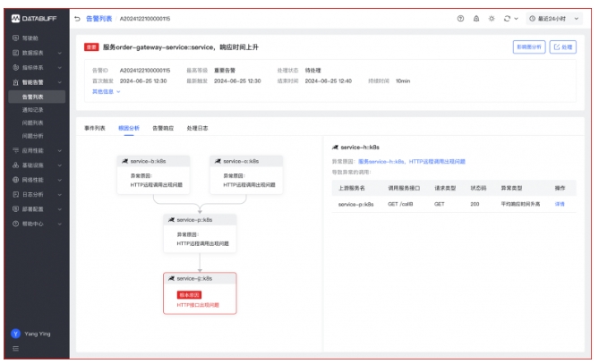
Task: Click the 处理 button
Action: 562,47
